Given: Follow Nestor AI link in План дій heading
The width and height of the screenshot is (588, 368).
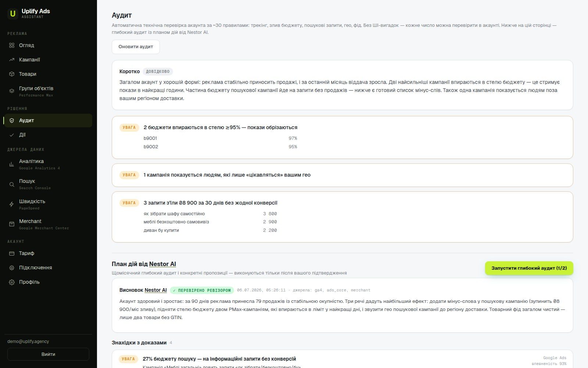Looking at the screenshot, I should 162,264.
